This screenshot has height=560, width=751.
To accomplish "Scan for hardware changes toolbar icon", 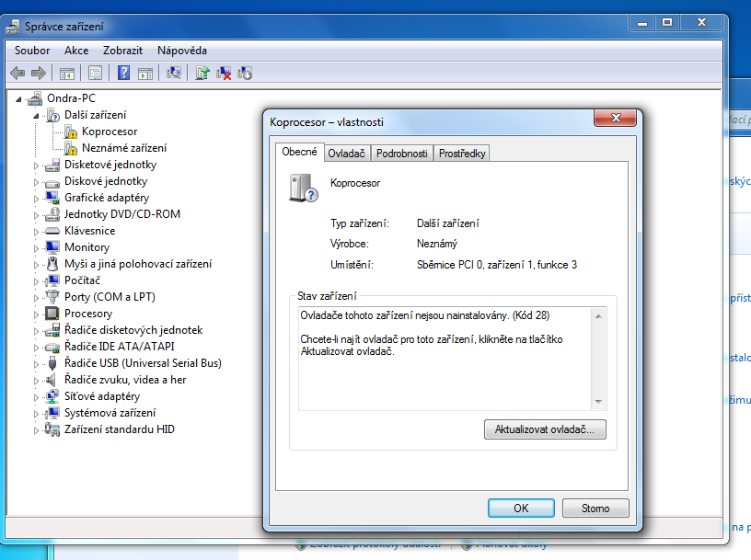I will [173, 74].
